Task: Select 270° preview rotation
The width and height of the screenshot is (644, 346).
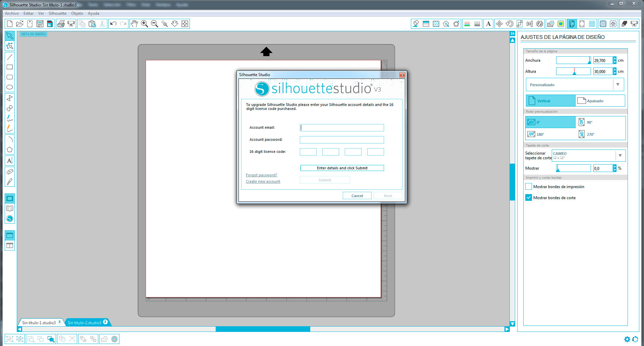Action: 600,134
